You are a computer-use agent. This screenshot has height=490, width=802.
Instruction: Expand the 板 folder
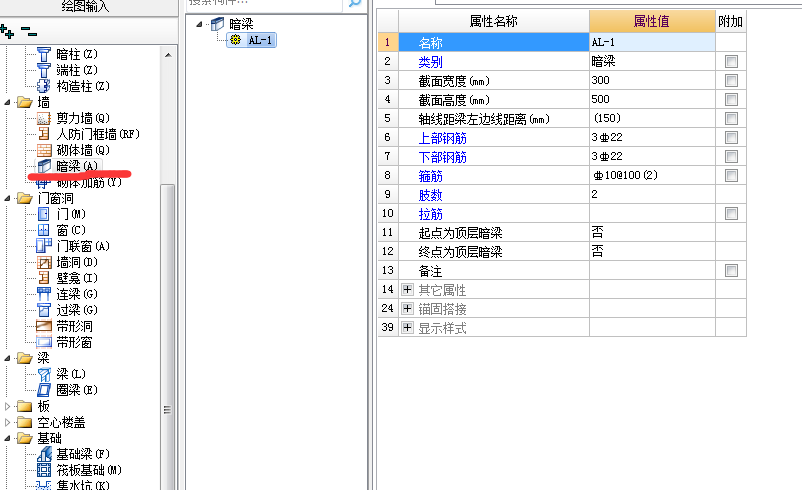(7, 406)
